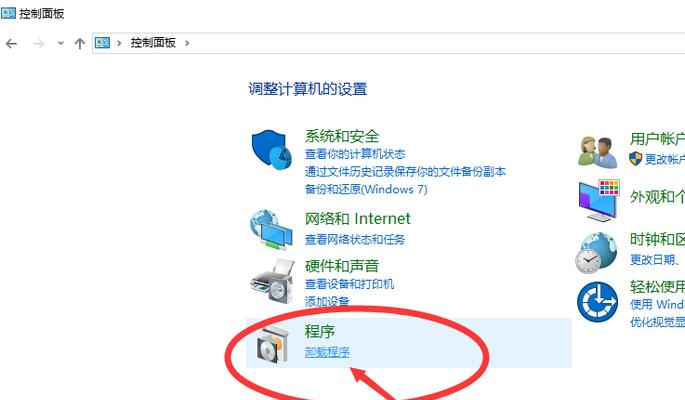Open the Network and Internet globe icon

pyautogui.click(x=271, y=230)
